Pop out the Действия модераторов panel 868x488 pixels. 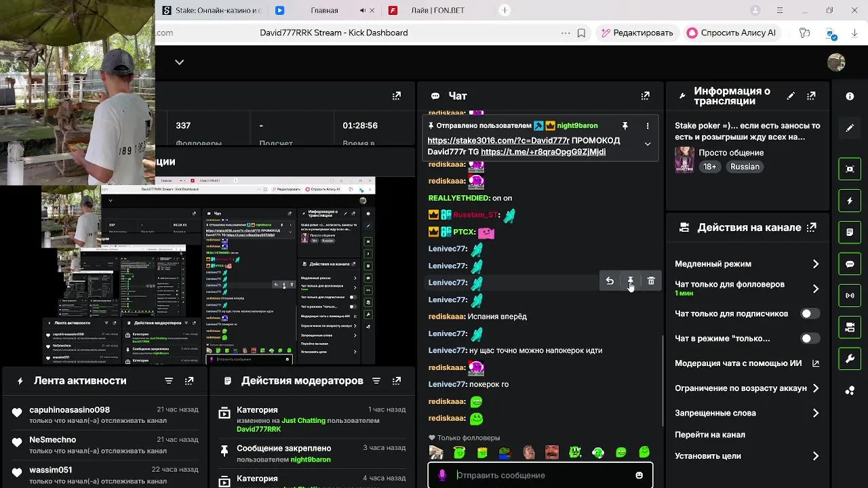397,381
